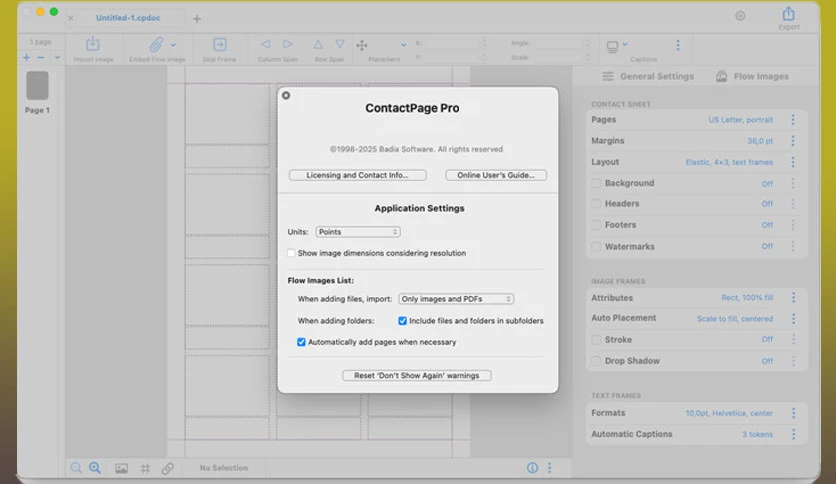
Task: Close the ContactPage Pro dialog
Action: (286, 95)
